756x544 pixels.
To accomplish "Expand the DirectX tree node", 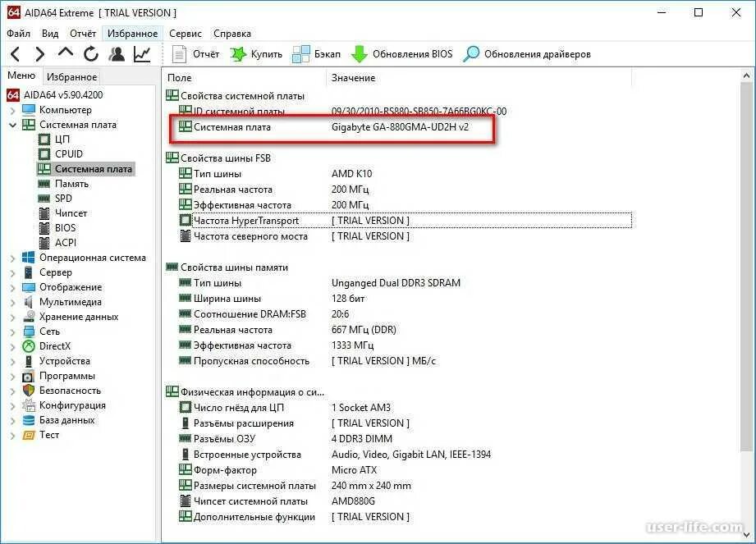I will tap(13, 347).
